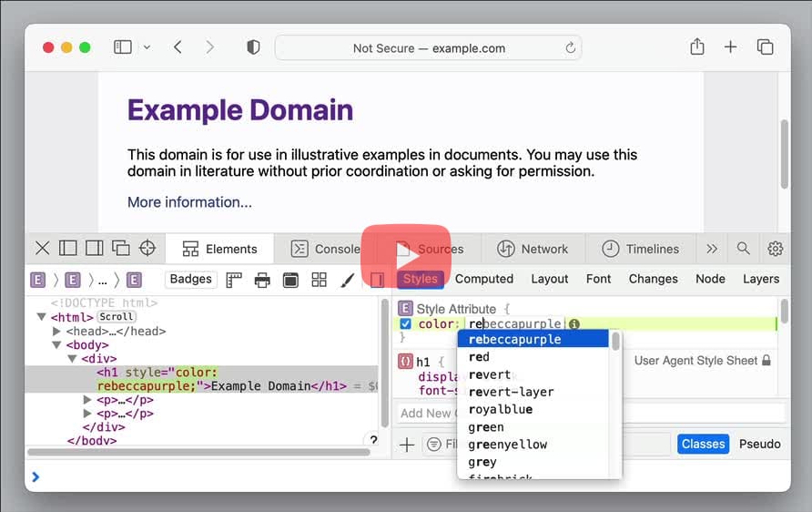Click the Style Attribute element icon
This screenshot has width=812, height=512.
pos(405,309)
